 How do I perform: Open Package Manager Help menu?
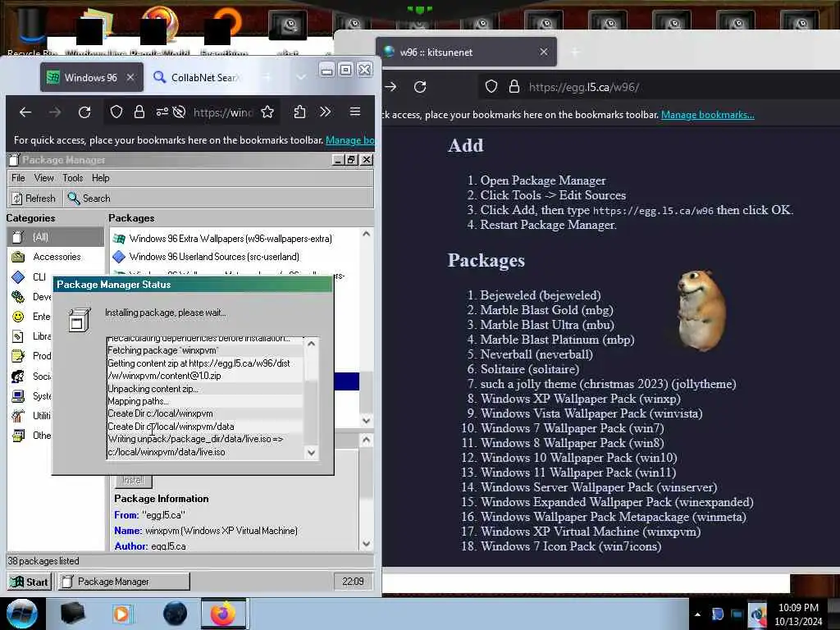pyautogui.click(x=101, y=178)
